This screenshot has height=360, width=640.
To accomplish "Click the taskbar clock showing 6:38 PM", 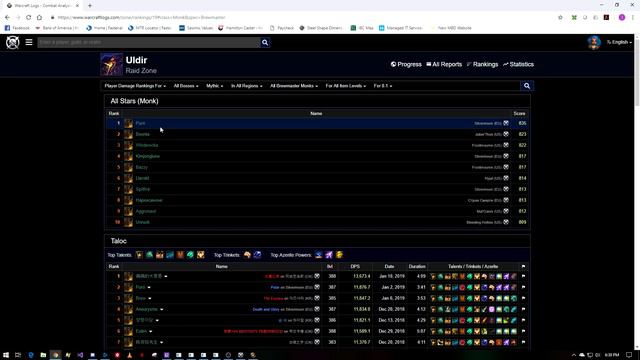I will (x=612, y=355).
